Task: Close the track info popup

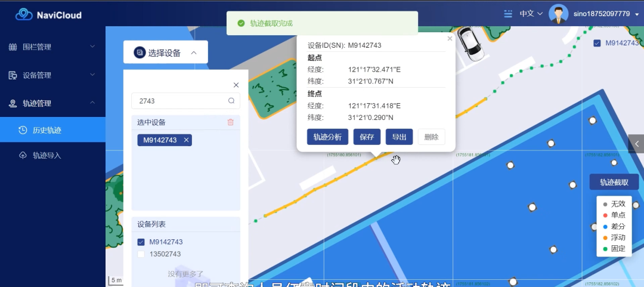Action: coord(450,39)
